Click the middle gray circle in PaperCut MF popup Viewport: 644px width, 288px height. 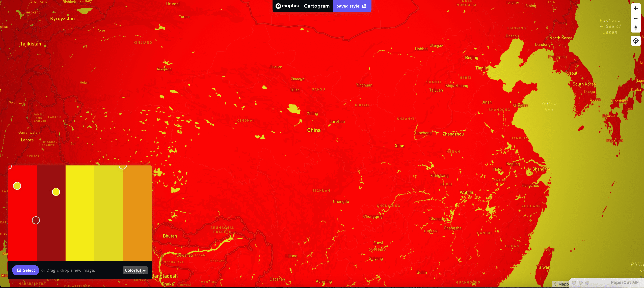pos(581,283)
